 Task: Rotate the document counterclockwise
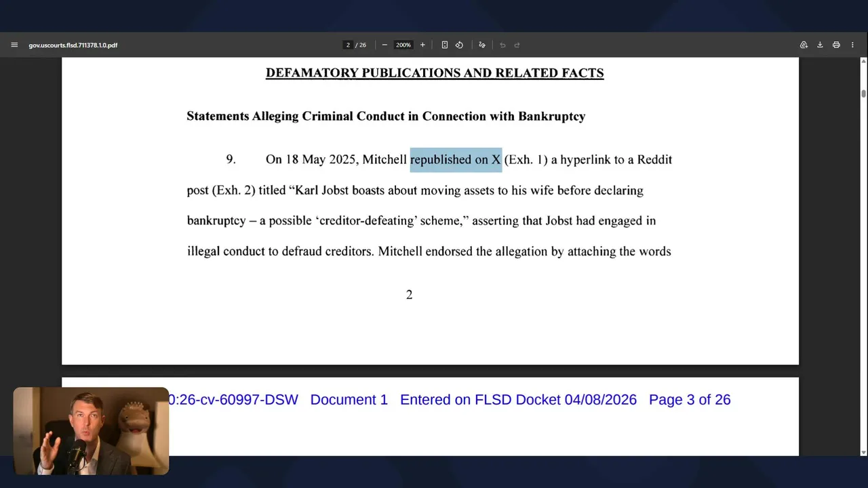459,45
